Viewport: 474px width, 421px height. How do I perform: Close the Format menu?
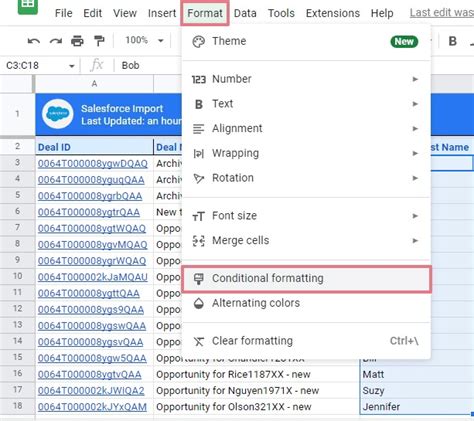[x=205, y=13]
